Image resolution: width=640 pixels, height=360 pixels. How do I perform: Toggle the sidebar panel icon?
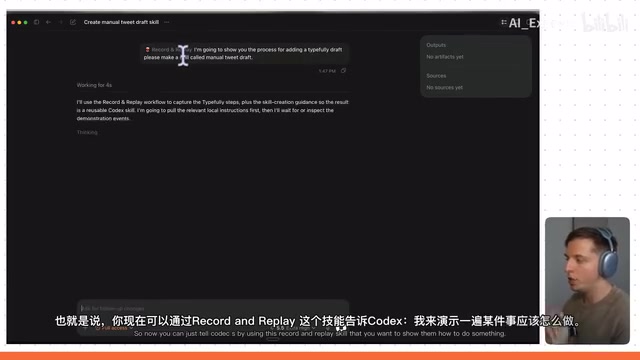click(x=36, y=22)
